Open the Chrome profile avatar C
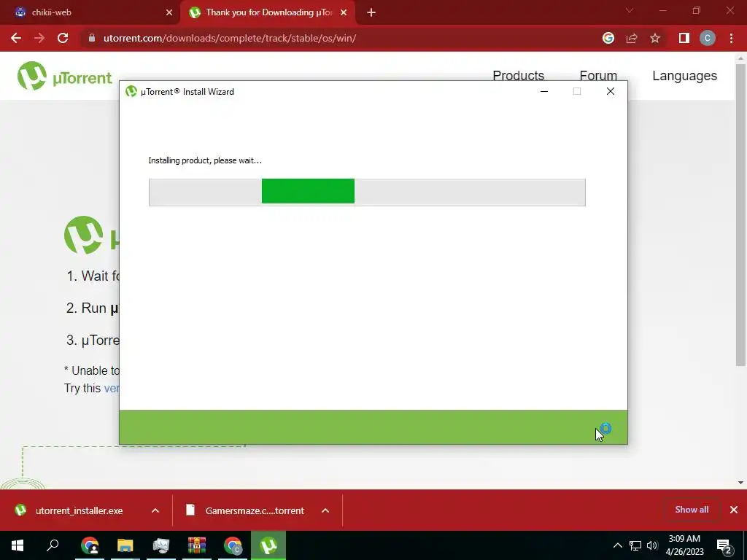Image resolution: width=747 pixels, height=560 pixels. pyautogui.click(x=708, y=38)
